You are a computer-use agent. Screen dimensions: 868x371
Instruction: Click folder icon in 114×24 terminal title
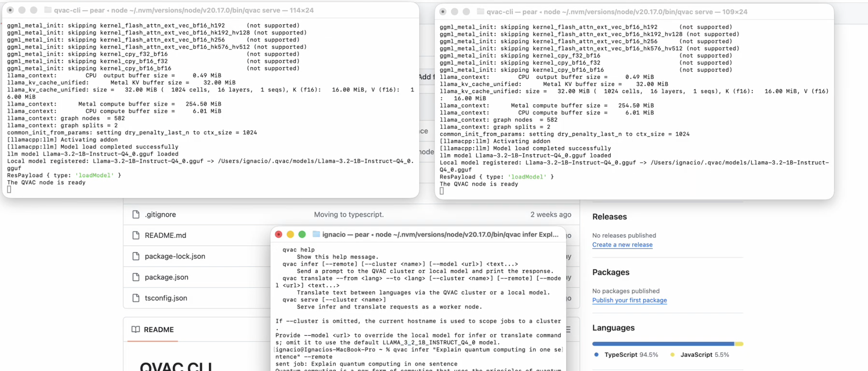click(48, 10)
